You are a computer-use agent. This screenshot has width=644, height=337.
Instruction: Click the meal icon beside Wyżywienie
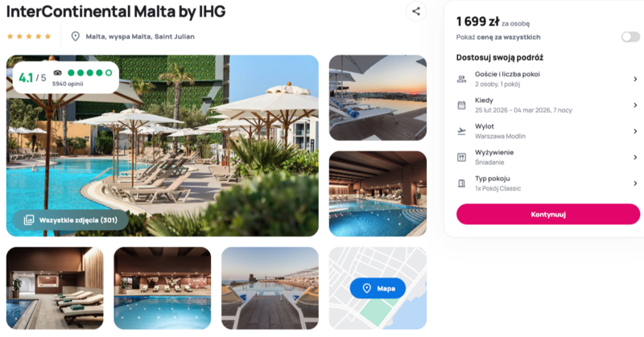pyautogui.click(x=461, y=157)
